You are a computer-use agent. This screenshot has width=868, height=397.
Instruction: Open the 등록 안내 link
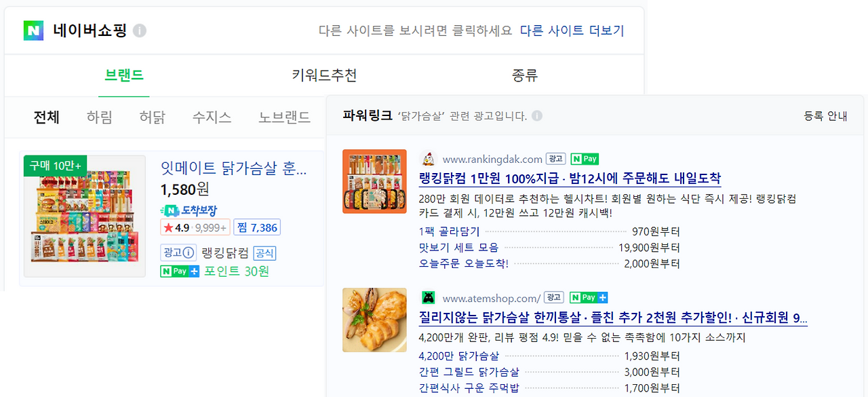[825, 116]
